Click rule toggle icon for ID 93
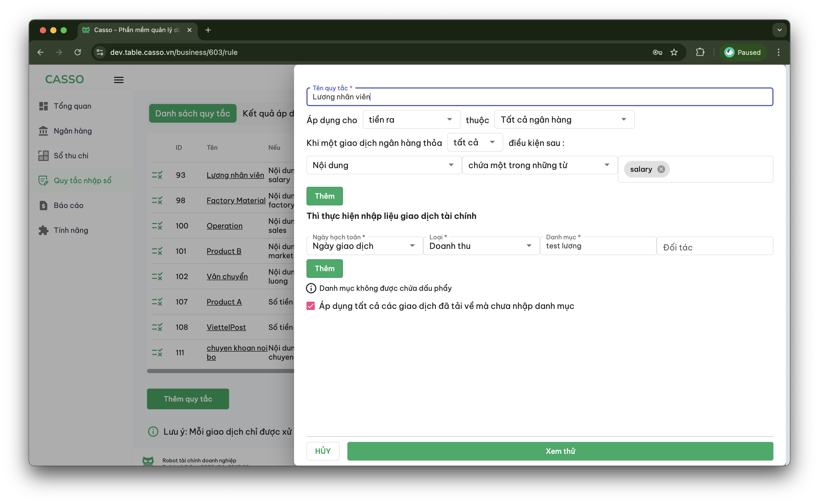Screen dimensions: 819x504 157,175
